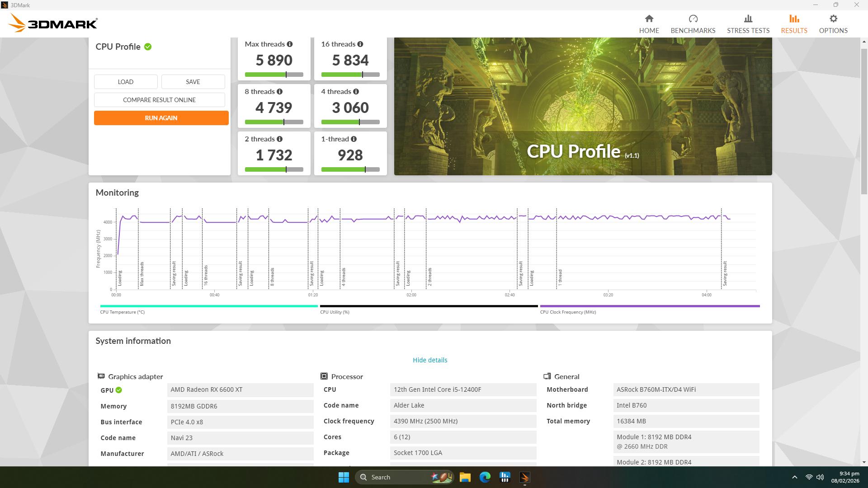Click 1-thread score bar

[x=350, y=169]
